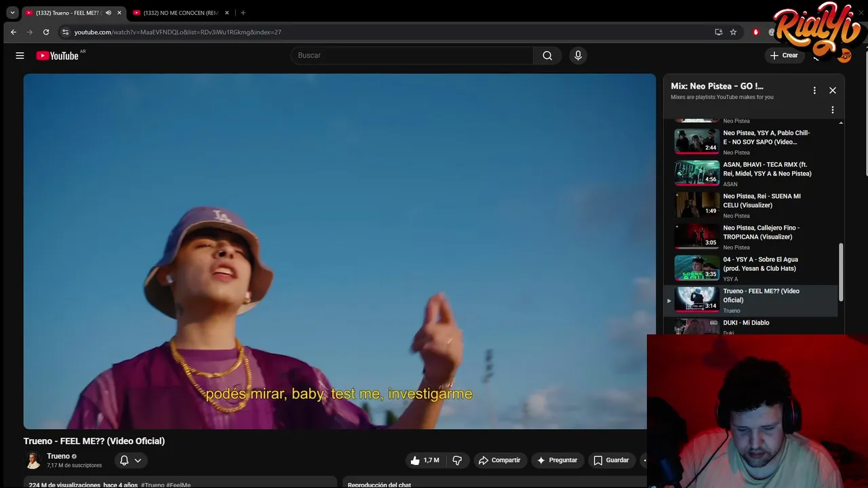Bookmark this page with star icon
The width and height of the screenshot is (868, 488).
(x=733, y=32)
